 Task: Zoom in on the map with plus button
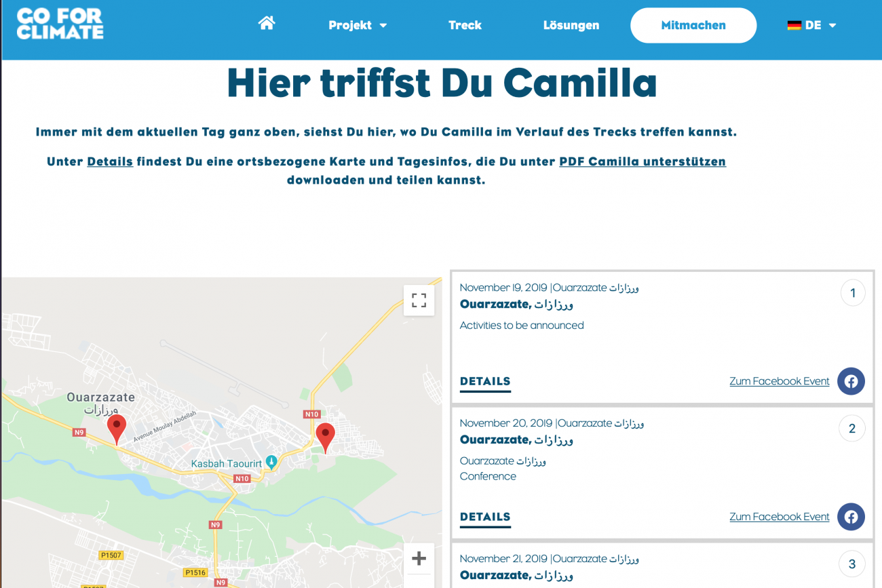coord(419,558)
